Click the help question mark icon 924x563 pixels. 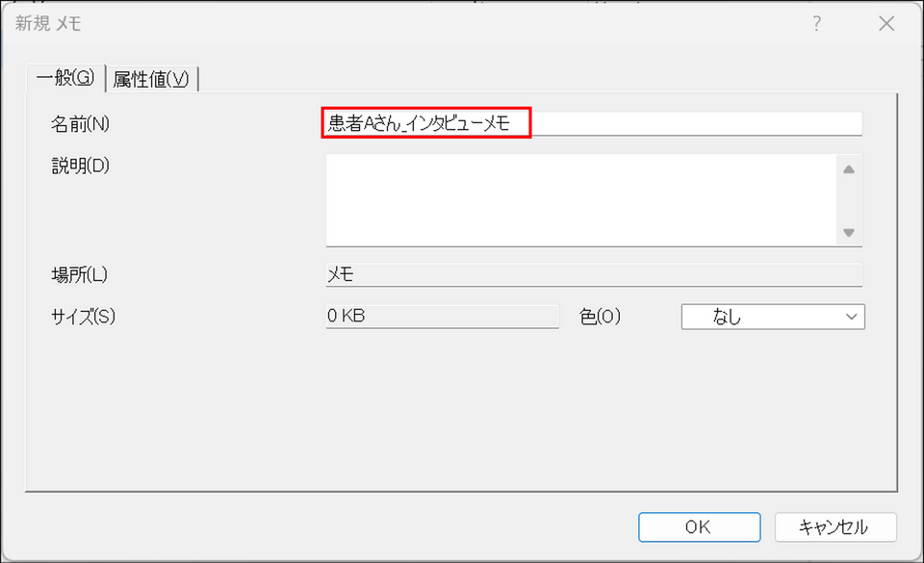coord(817,24)
